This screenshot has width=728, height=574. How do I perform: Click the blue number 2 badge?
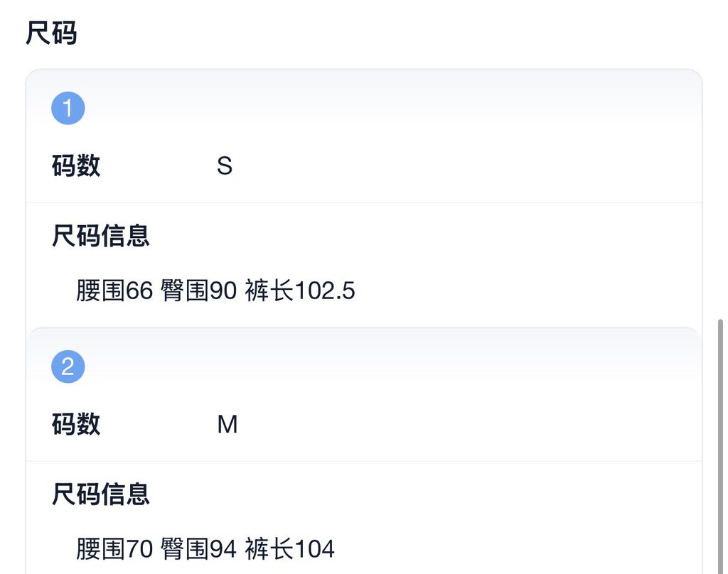pos(68,367)
